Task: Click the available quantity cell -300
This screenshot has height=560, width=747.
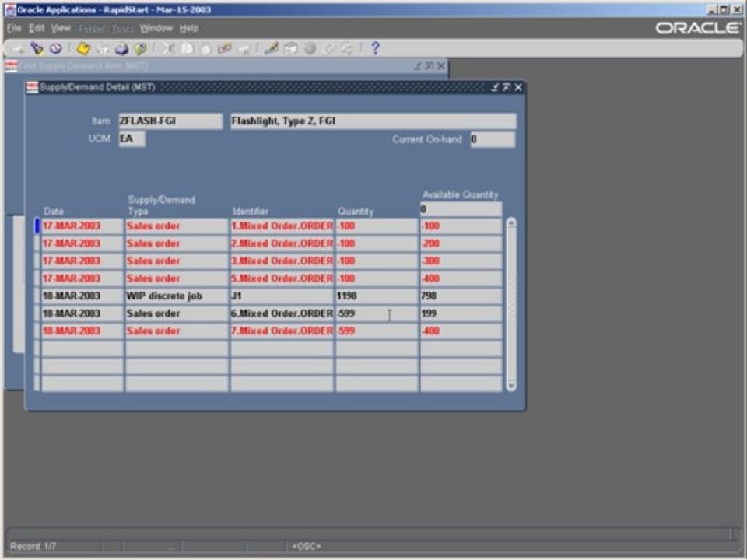Action: point(461,261)
